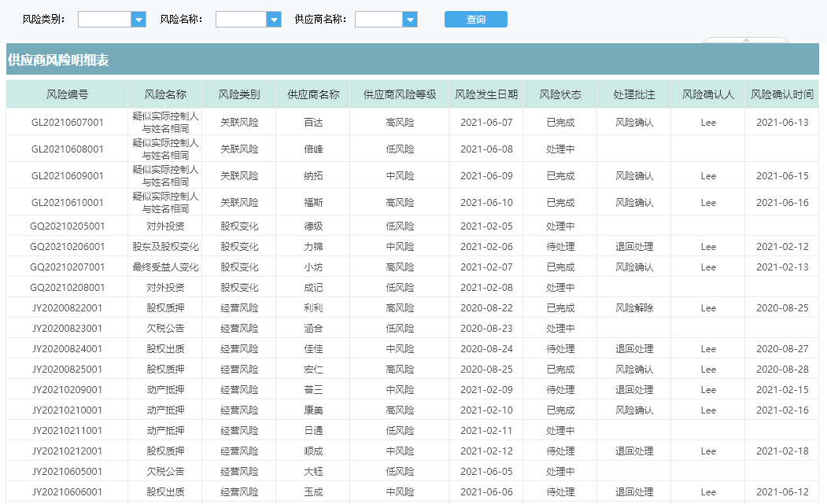Click supplier name 力锦
The height and width of the screenshot is (504, 827).
click(313, 247)
